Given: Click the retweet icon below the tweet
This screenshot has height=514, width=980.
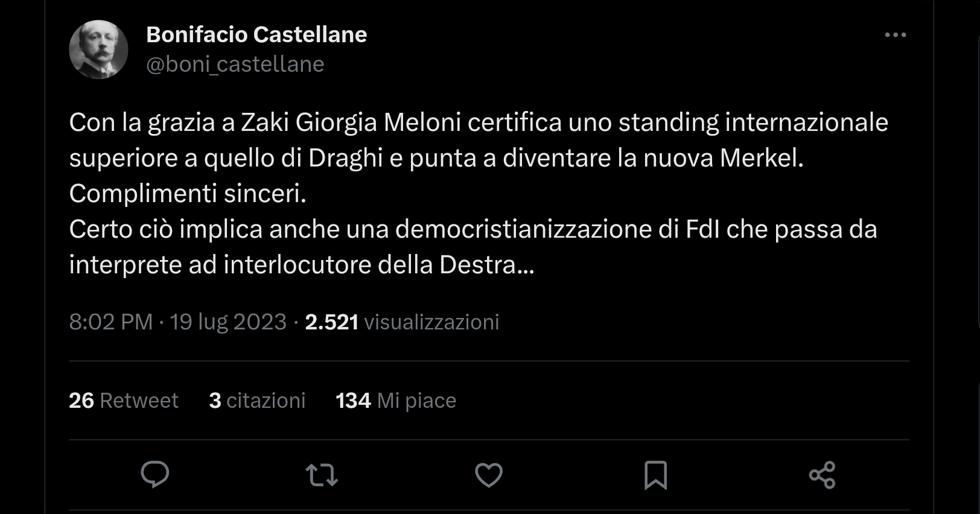Looking at the screenshot, I should (323, 475).
